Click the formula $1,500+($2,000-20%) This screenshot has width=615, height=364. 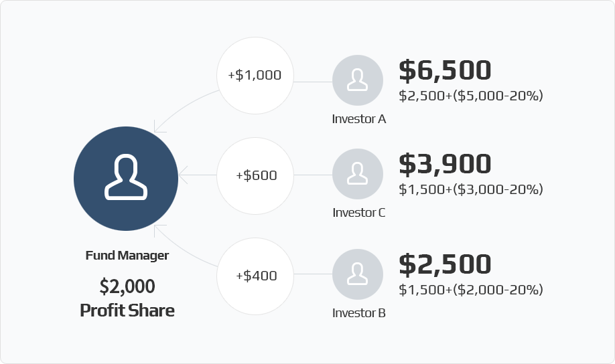tap(471, 290)
